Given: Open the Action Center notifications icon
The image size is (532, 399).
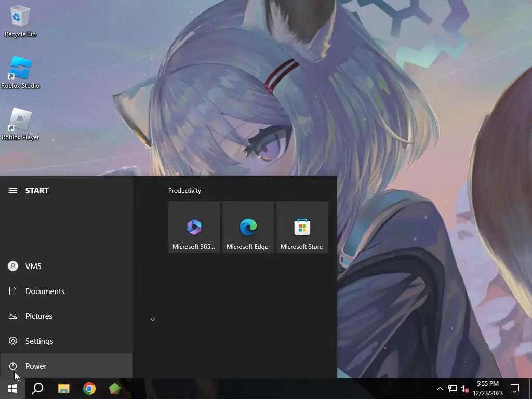Looking at the screenshot, I should click(515, 389).
